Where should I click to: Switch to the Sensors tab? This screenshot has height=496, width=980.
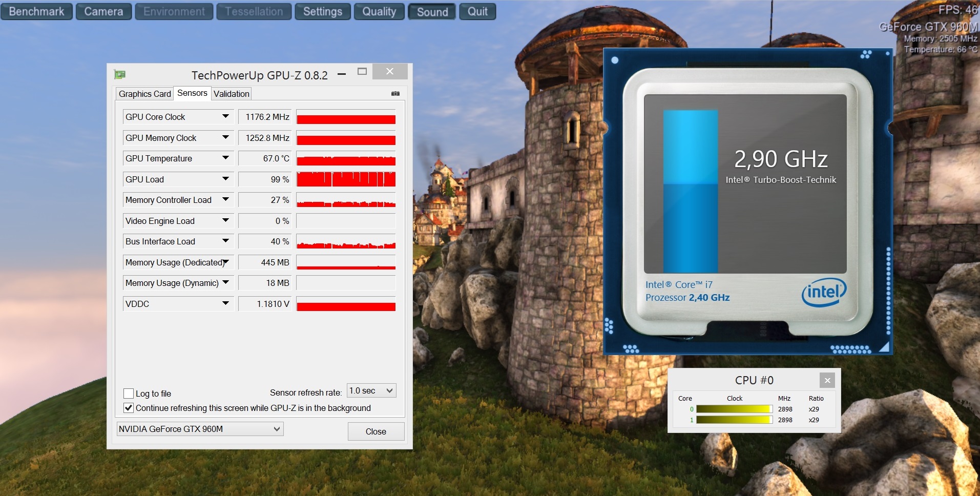[x=192, y=93]
